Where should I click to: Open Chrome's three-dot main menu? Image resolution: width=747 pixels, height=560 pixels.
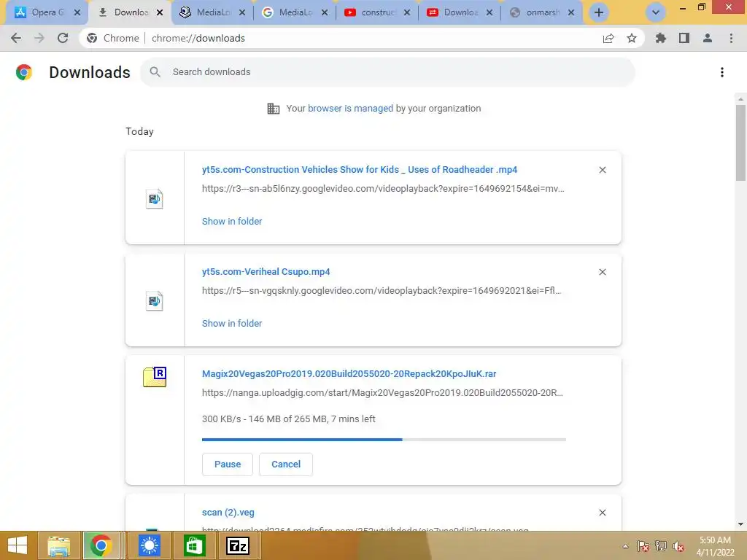(x=731, y=38)
